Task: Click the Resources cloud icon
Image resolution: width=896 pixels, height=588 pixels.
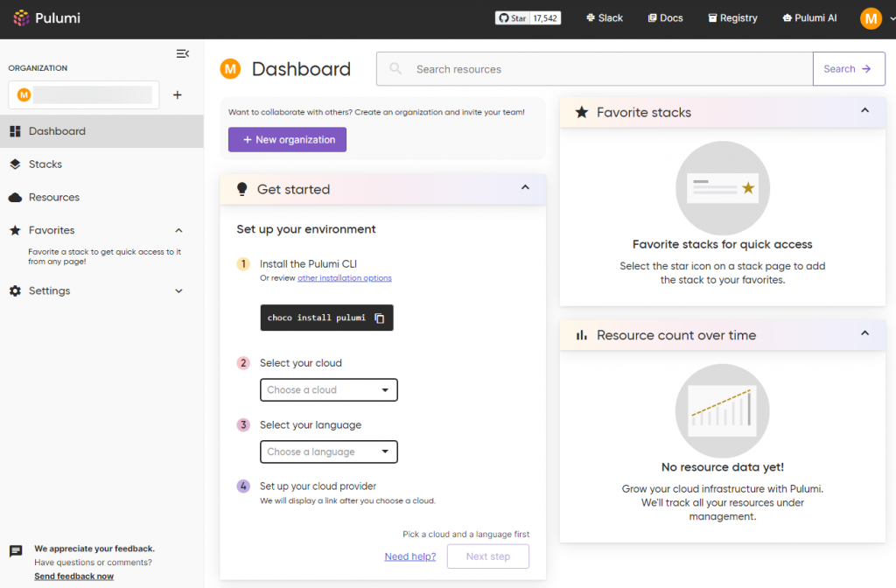Action: [x=16, y=197]
